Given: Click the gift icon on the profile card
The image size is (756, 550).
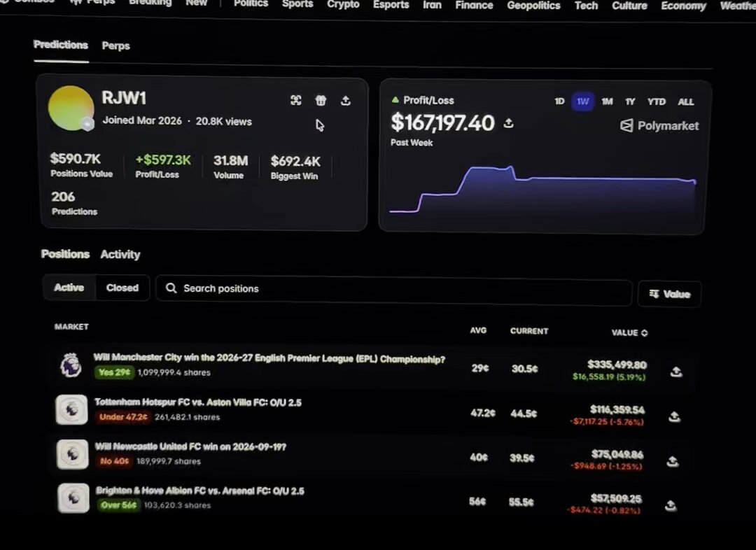Looking at the screenshot, I should (x=321, y=100).
